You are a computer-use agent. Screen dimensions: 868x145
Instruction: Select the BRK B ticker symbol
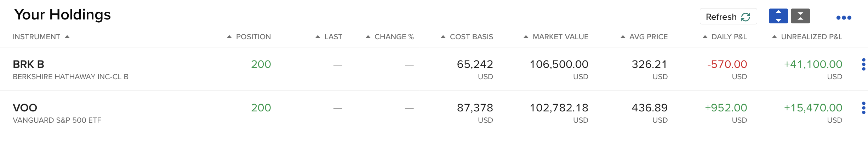coord(28,64)
